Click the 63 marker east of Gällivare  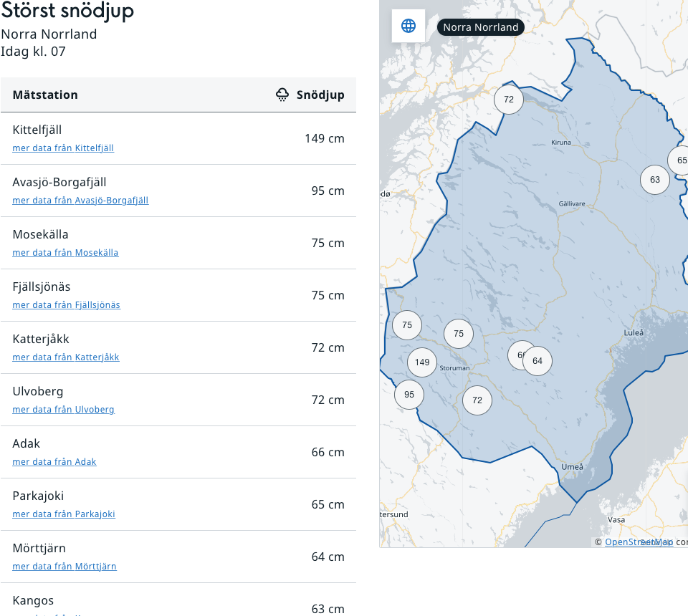(655, 180)
